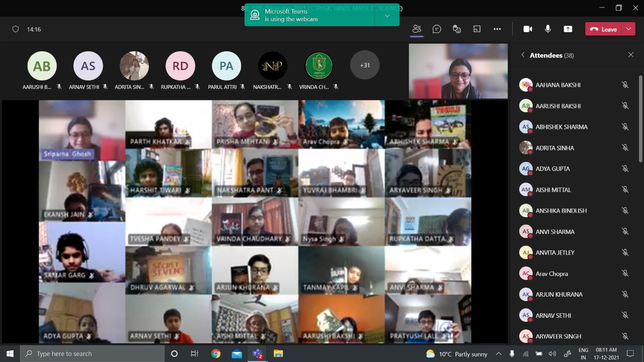Select the NAKSHATR... participant avatar

(273, 66)
